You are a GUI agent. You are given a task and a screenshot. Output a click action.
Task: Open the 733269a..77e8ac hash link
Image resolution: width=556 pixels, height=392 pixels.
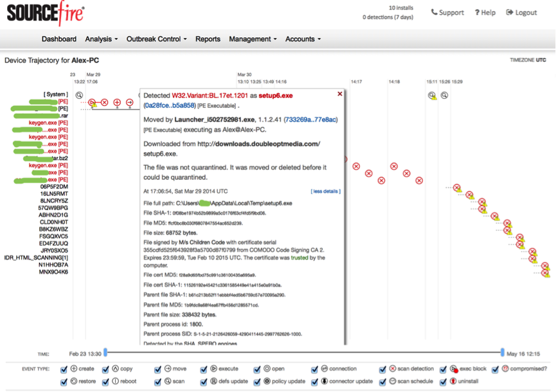tap(310, 120)
